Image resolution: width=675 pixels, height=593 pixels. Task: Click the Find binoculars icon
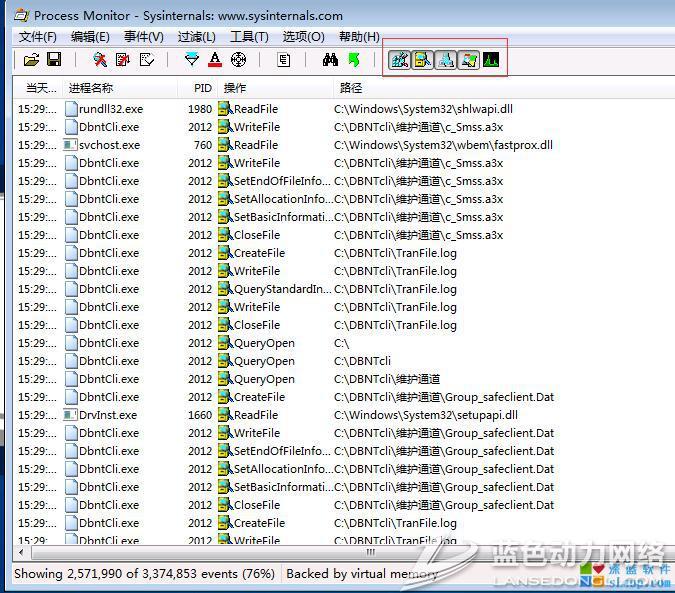coord(330,60)
